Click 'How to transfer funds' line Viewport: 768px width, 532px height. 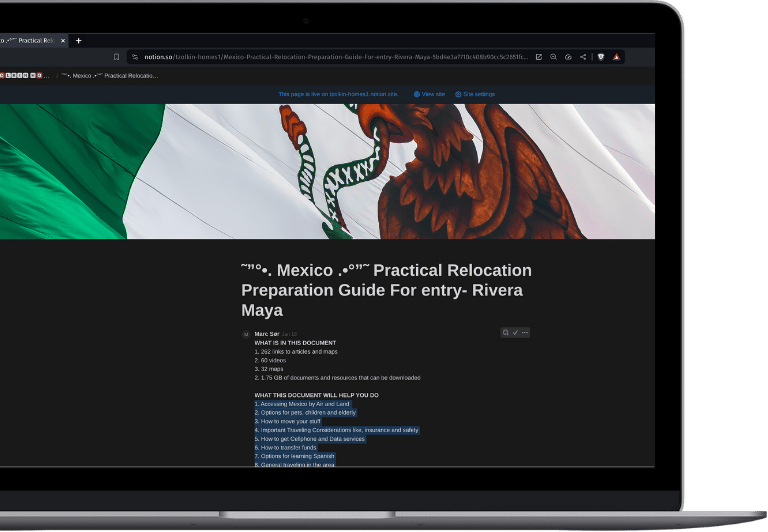click(x=286, y=448)
